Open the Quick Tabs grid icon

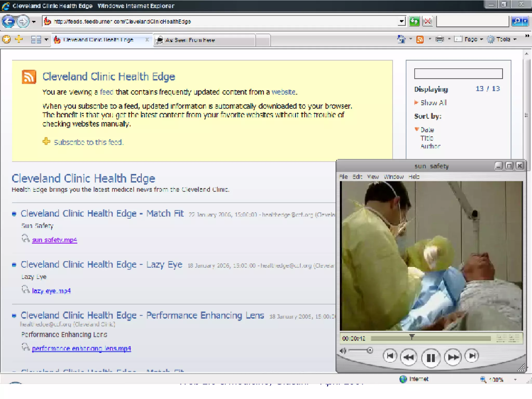[36, 39]
